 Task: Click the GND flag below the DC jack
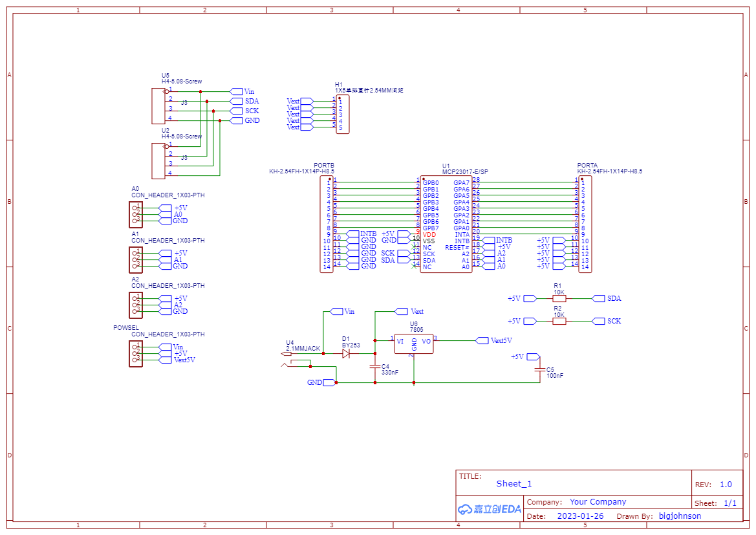coord(329,382)
